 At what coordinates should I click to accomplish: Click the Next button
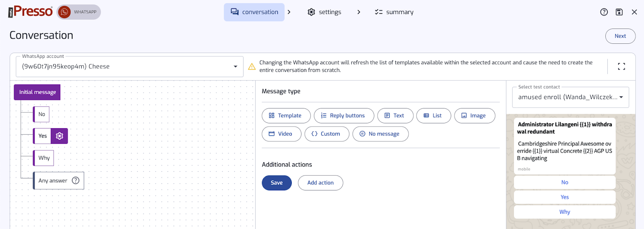[620, 36]
